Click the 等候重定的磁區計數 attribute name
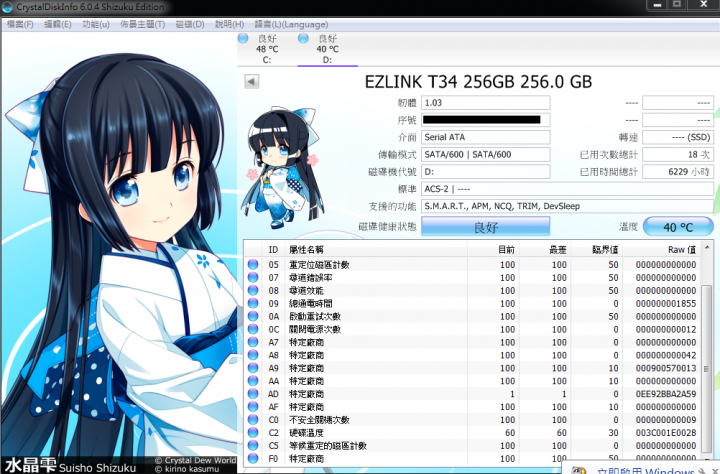 328,446
